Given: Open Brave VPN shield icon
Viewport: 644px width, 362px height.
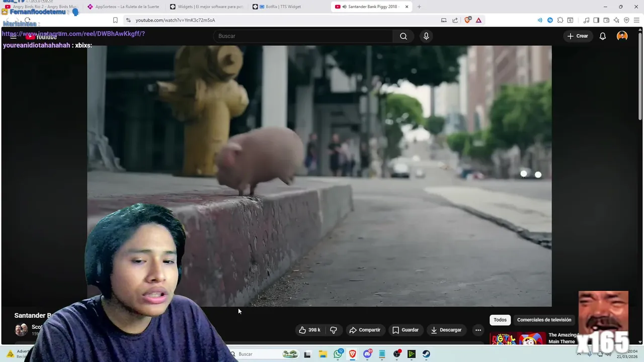Looking at the screenshot, I should [626, 20].
